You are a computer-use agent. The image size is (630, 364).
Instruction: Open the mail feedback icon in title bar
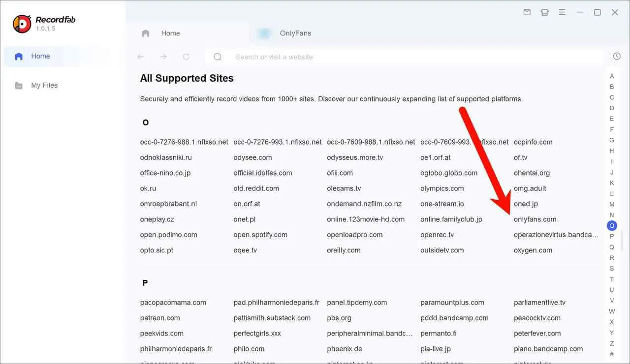point(527,12)
